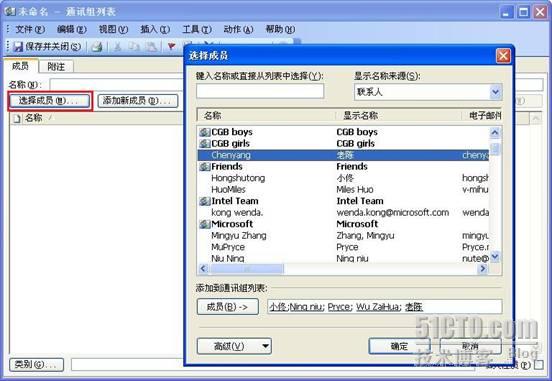Click the Save and Close toolbar icon
The width and height of the screenshot is (552, 381).
pyautogui.click(x=18, y=46)
